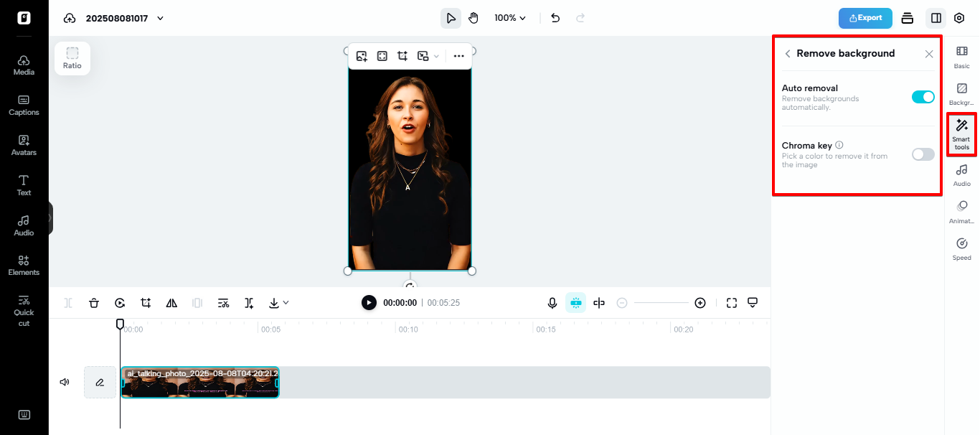Screen dimensions: 980x435
Task: Click the woman video preview on canvas
Action: (410, 169)
